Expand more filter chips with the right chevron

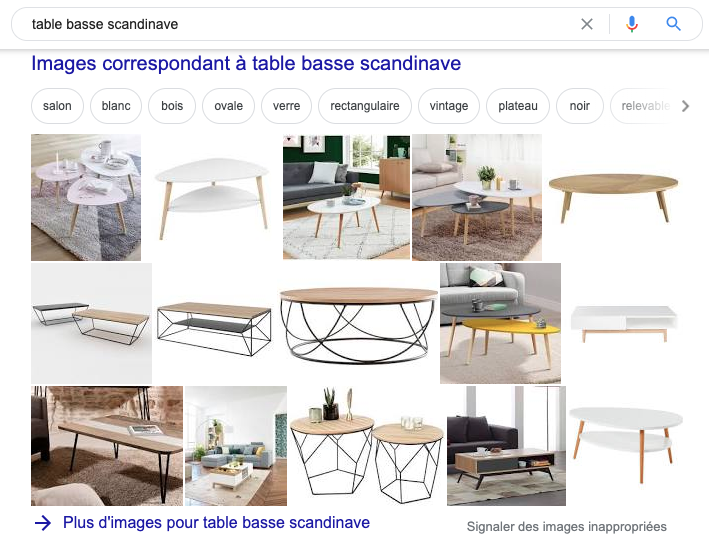(685, 106)
